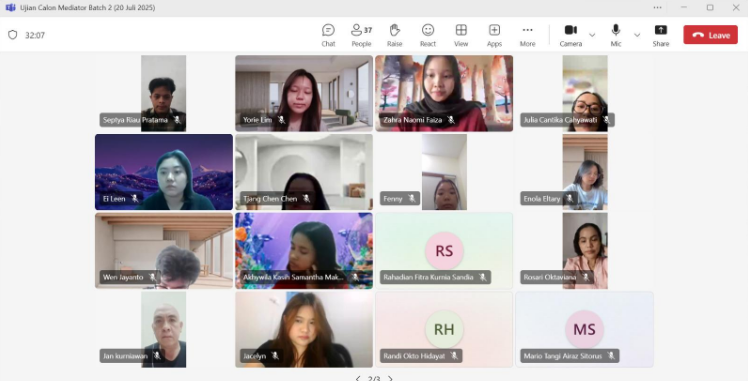Click the RH avatar of Randi Okto Hidayat
This screenshot has width=748, height=381.
point(444,329)
